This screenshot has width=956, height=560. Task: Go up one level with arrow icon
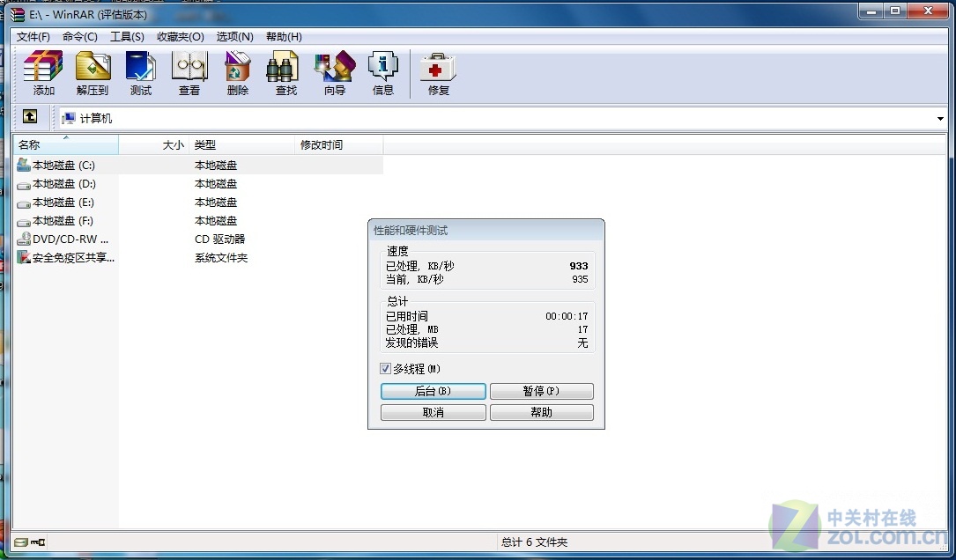30,116
